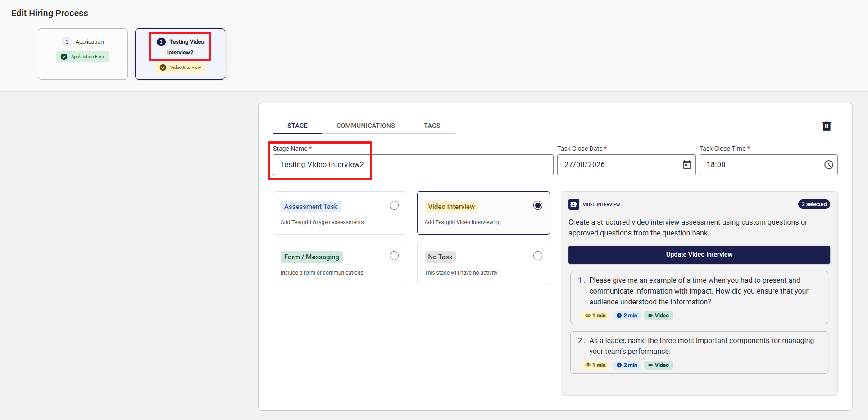The width and height of the screenshot is (868, 420).
Task: Open the calendar picker for Task Close Date
Action: 686,165
